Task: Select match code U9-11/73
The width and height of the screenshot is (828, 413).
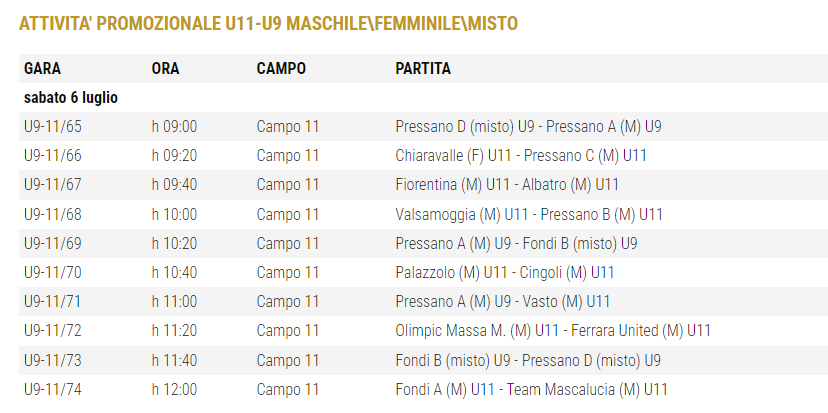Action: coord(53,360)
